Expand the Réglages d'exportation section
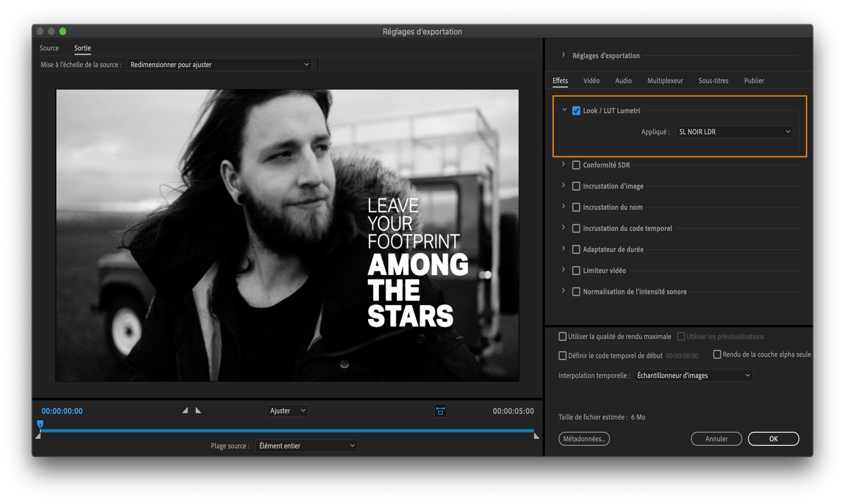This screenshot has height=504, width=845. coord(563,55)
